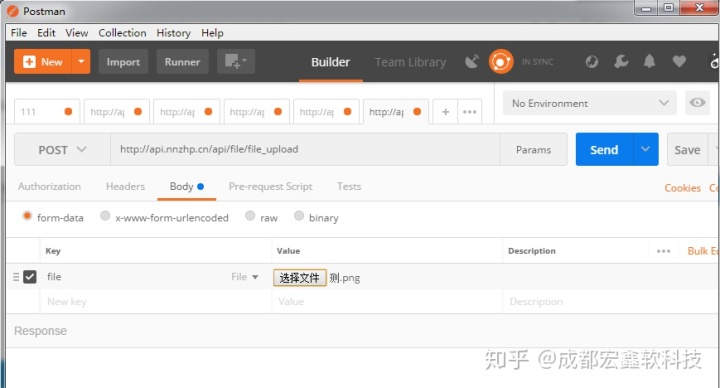The width and height of the screenshot is (720, 388).
Task: Open the History menu
Action: [x=174, y=33]
